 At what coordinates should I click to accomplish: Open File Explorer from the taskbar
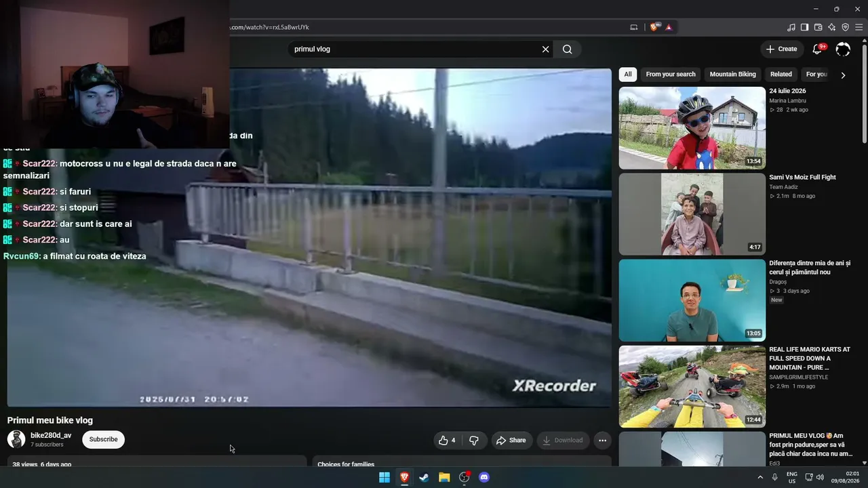point(444,477)
